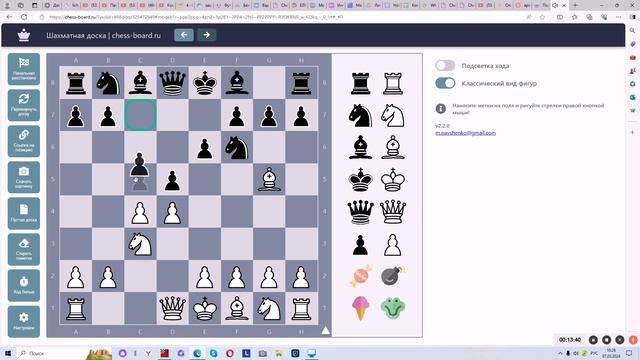The height and width of the screenshot is (360, 640).
Task: Pick the black knight from the piece palette
Action: [x=360, y=116]
